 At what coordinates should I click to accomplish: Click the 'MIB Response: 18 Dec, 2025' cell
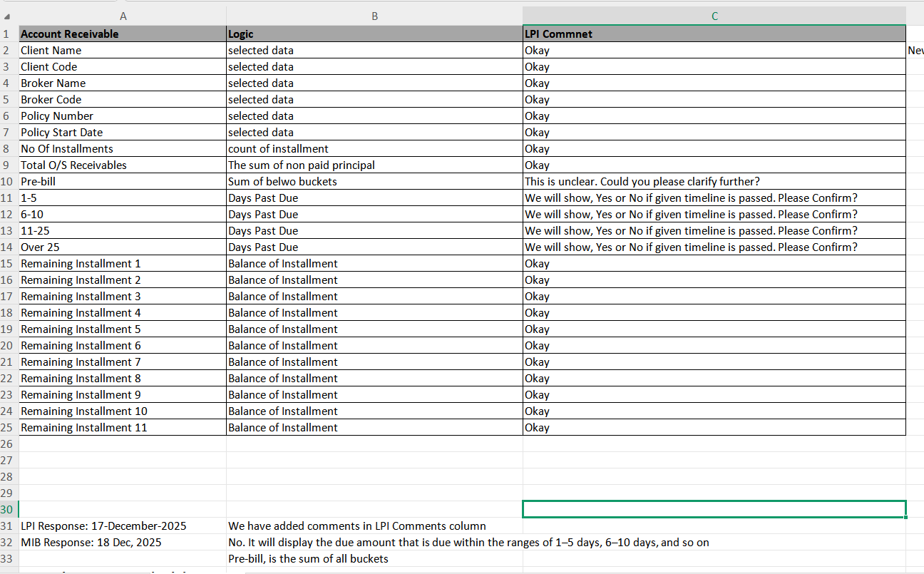[x=91, y=543]
